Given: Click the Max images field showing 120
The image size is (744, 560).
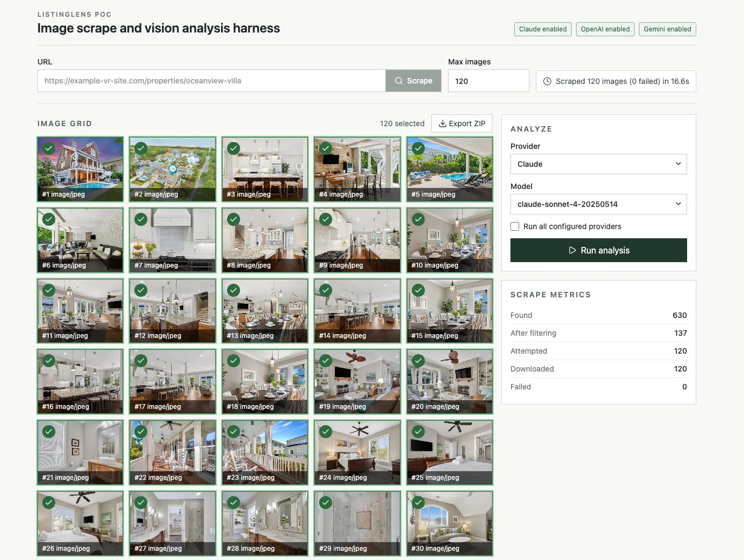Looking at the screenshot, I should coord(489,81).
